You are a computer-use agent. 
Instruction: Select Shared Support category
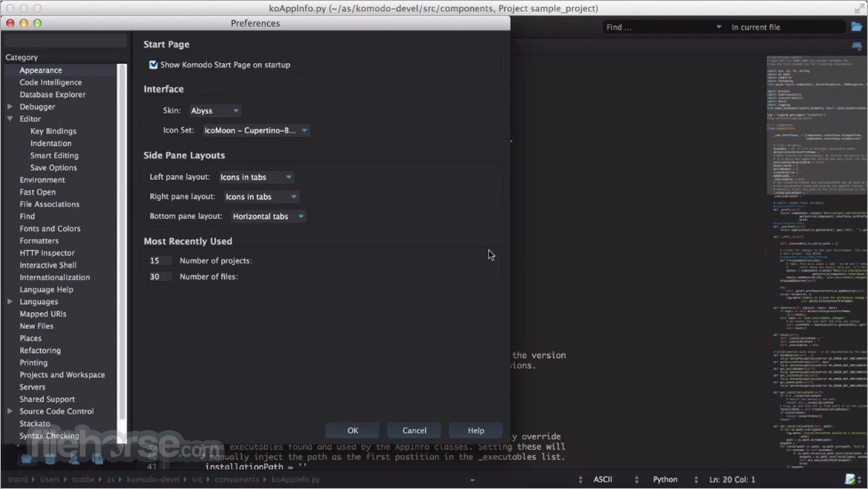point(47,399)
